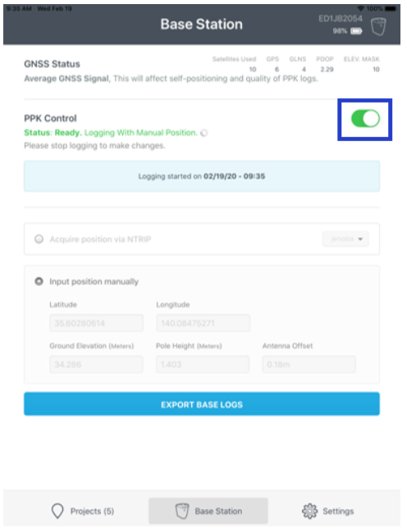Tap the base station device icon in header

click(x=378, y=26)
